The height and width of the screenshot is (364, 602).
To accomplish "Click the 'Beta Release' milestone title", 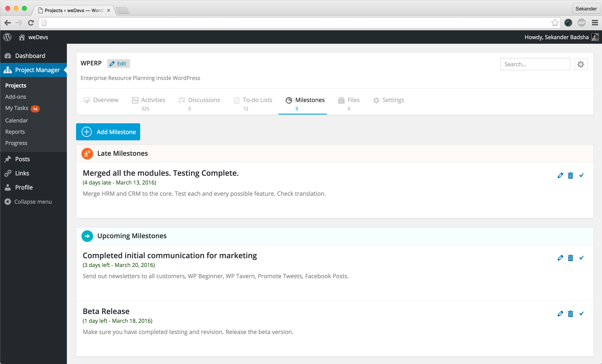I will click(106, 311).
